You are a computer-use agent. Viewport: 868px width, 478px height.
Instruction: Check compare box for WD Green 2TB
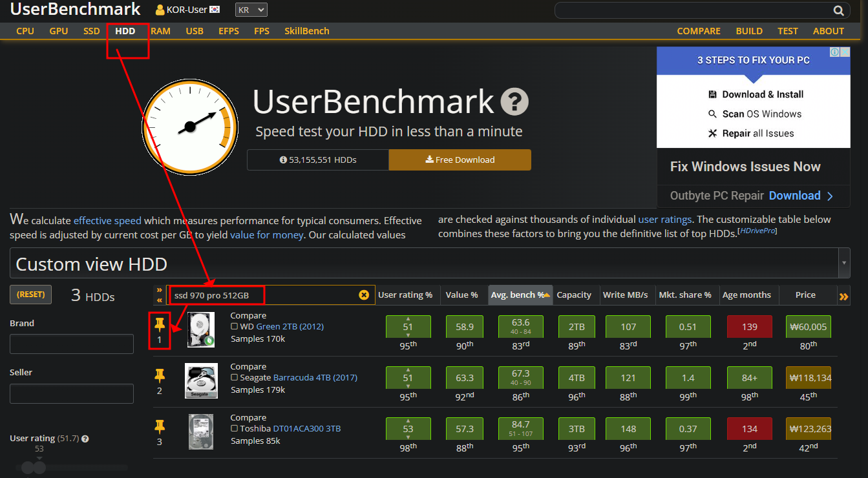click(235, 327)
